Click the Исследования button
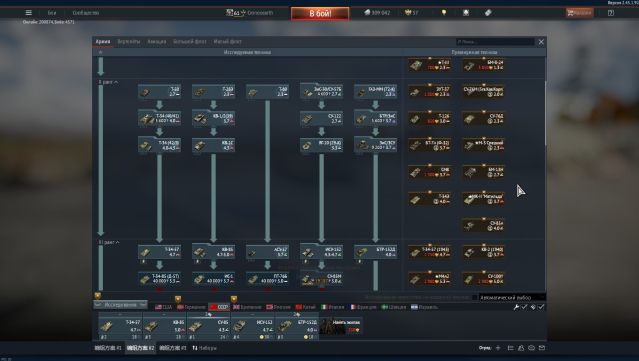Viewport: 639px width, 361px height. coord(120,305)
